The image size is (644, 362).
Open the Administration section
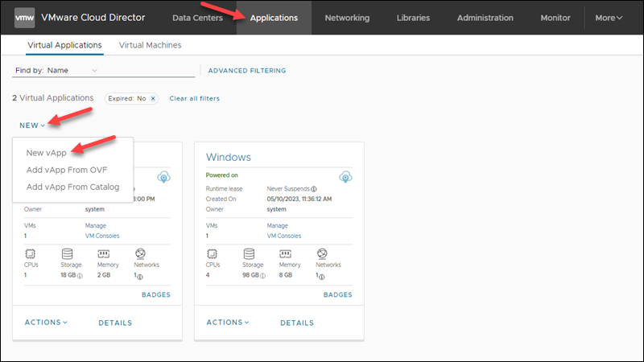[x=485, y=18]
